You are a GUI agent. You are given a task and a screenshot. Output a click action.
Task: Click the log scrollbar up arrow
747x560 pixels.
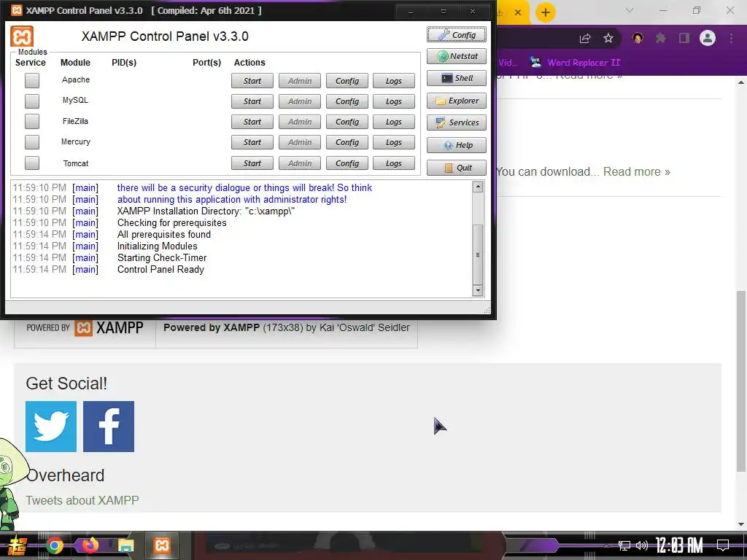[x=478, y=187]
